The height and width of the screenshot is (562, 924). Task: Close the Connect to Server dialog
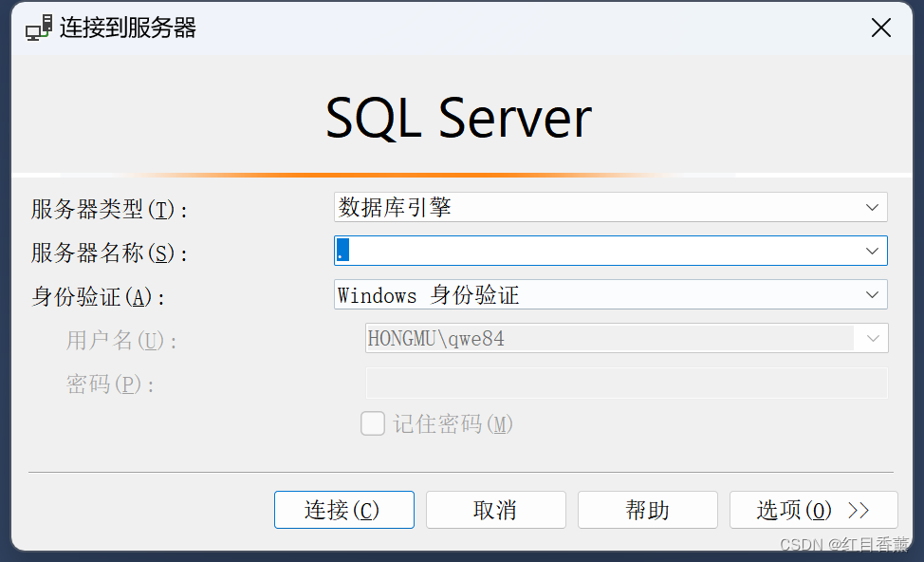click(881, 28)
